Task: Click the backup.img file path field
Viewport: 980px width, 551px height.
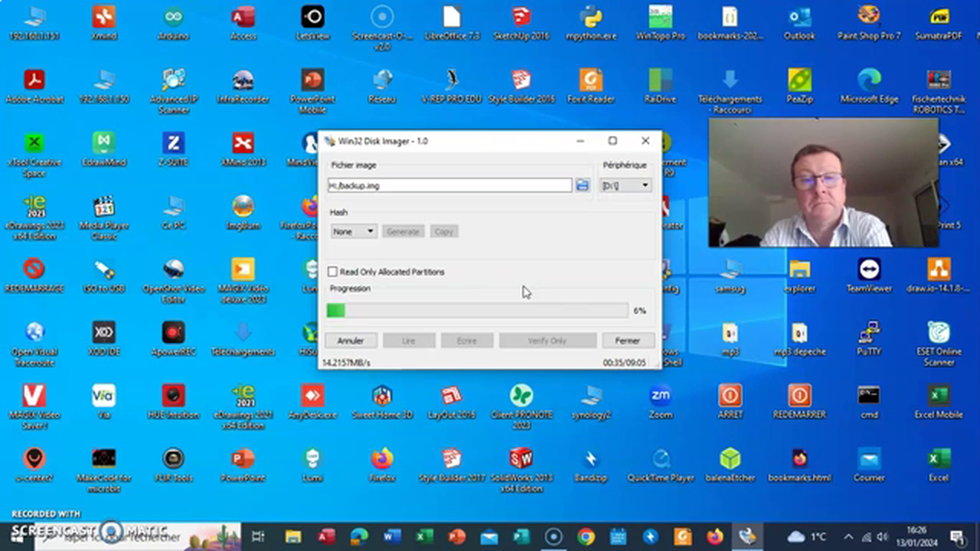Action: (x=449, y=185)
